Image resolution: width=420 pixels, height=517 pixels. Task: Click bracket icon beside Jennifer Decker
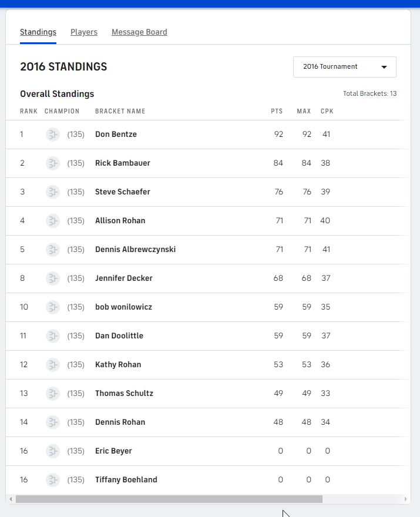point(53,278)
